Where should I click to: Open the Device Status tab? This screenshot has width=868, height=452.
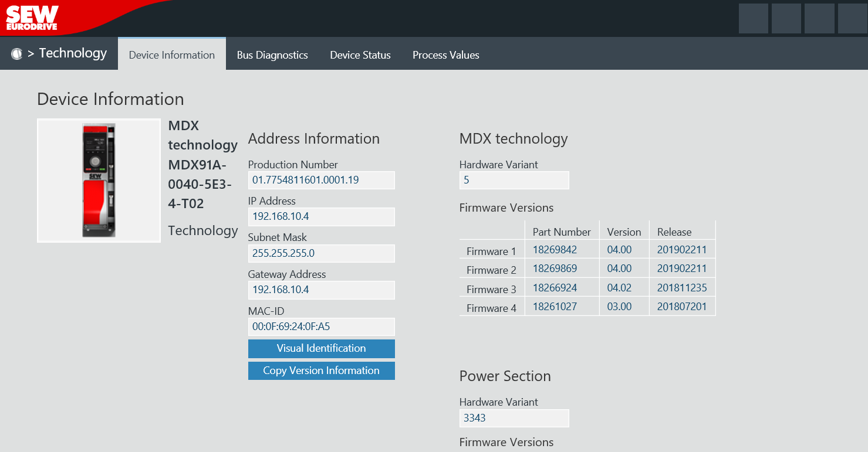[360, 55]
